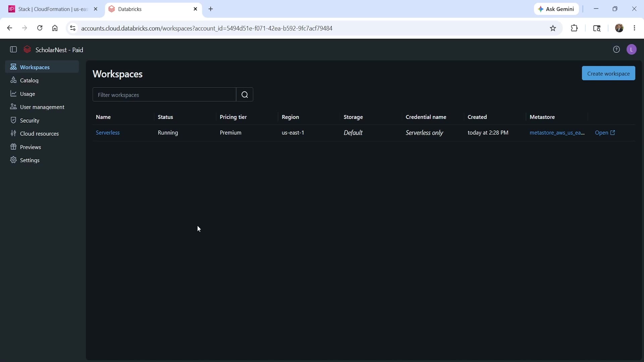Click Open link for Serverless workspace
Screen dimensions: 644x362
tap(605, 133)
